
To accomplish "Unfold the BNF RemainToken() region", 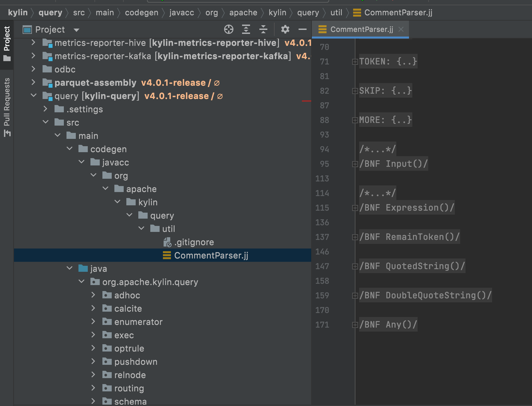I will tap(355, 237).
